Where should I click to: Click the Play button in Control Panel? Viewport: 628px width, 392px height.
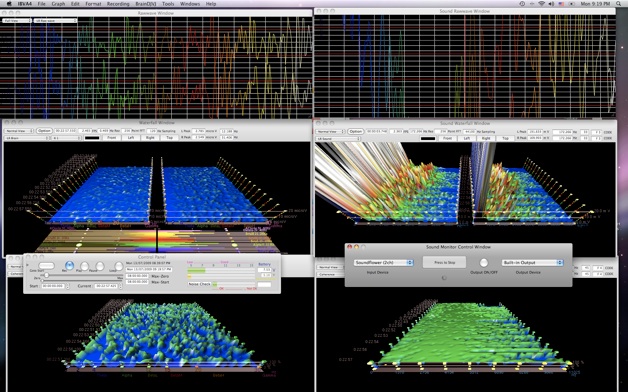pos(85,266)
